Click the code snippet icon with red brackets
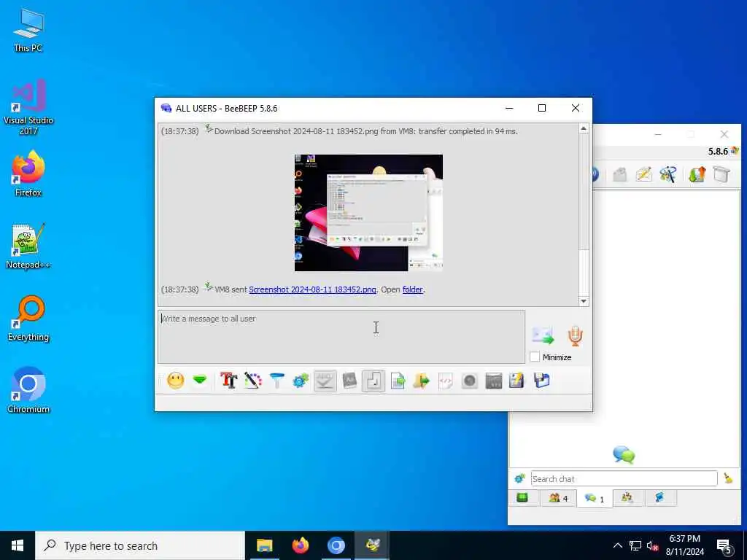The image size is (747, 560). coord(446,381)
